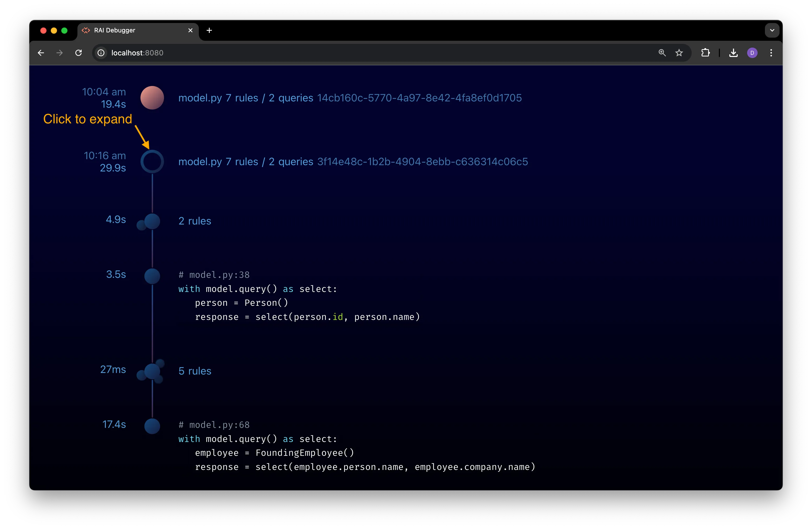Open a new browser tab
This screenshot has height=529, width=812.
(x=209, y=30)
